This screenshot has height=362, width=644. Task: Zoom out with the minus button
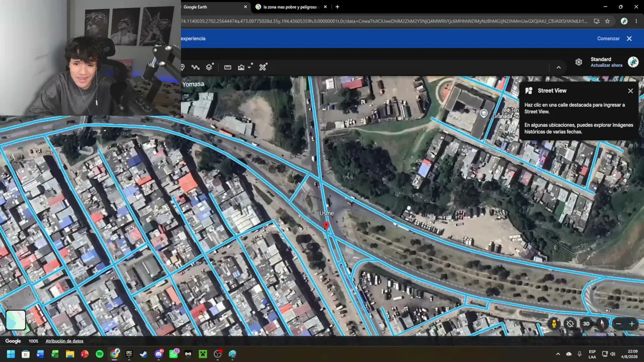(618, 324)
